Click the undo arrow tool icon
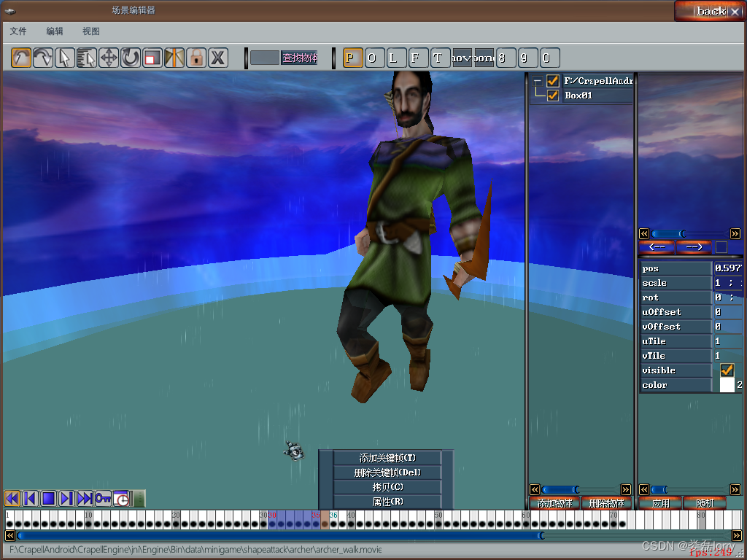This screenshot has height=560, width=747. 21,58
